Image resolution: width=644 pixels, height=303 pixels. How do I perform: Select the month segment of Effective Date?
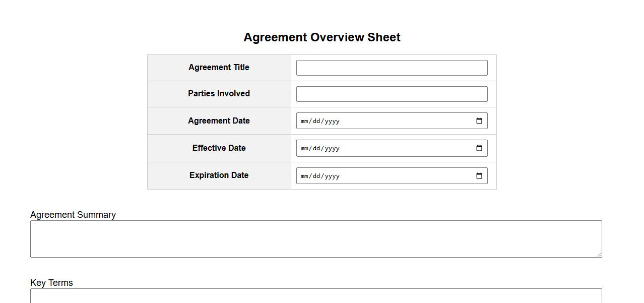pyautogui.click(x=304, y=148)
